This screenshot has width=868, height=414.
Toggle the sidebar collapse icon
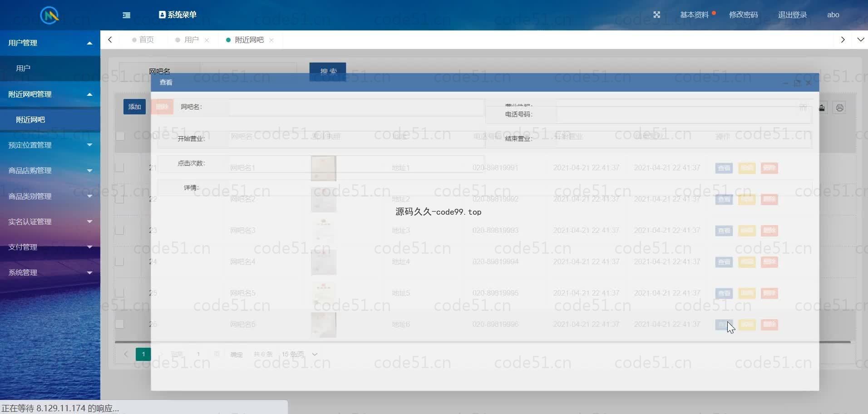(x=127, y=15)
